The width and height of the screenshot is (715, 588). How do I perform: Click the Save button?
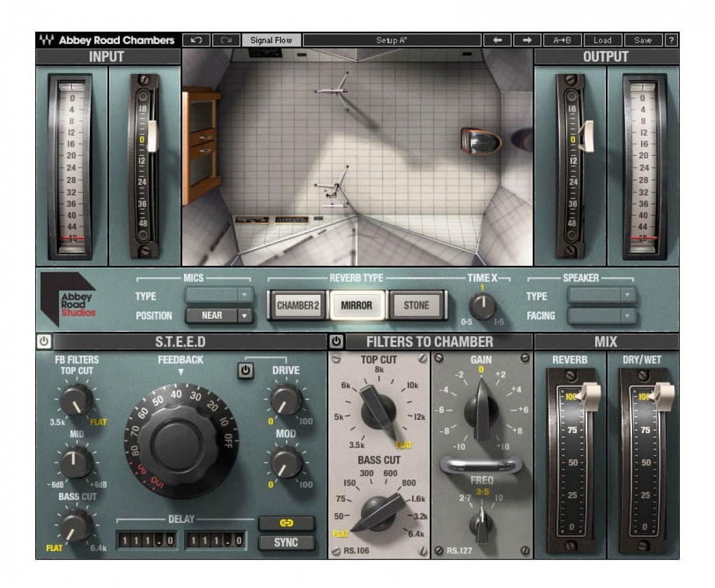click(643, 41)
